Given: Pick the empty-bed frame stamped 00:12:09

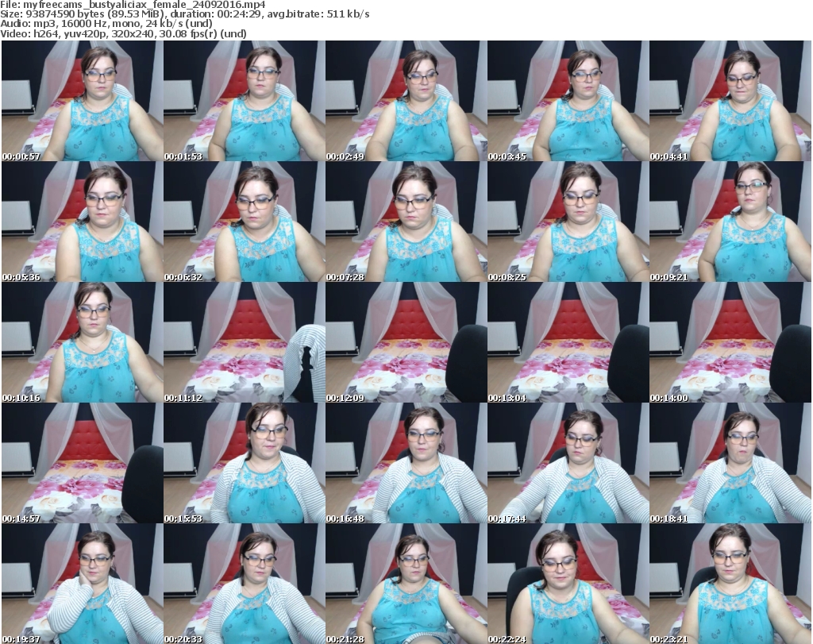Looking at the screenshot, I should 406,343.
